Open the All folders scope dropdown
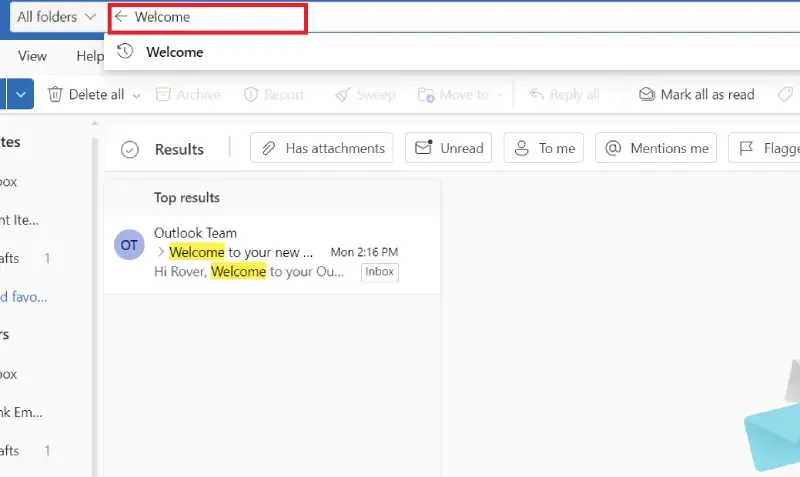This screenshot has height=477, width=800. click(57, 17)
